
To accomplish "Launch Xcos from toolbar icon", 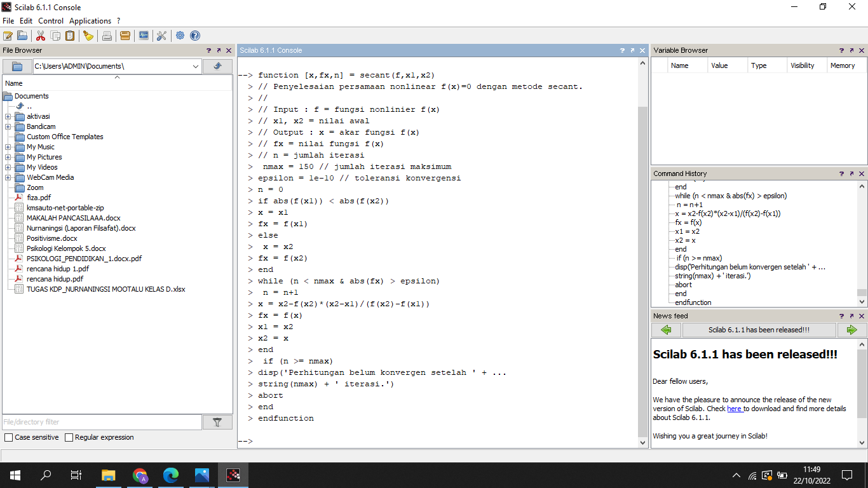I will (144, 36).
